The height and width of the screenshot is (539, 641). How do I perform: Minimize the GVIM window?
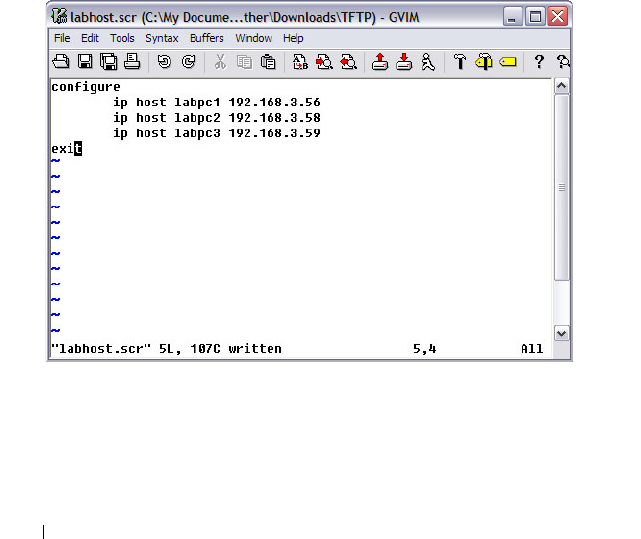512,17
